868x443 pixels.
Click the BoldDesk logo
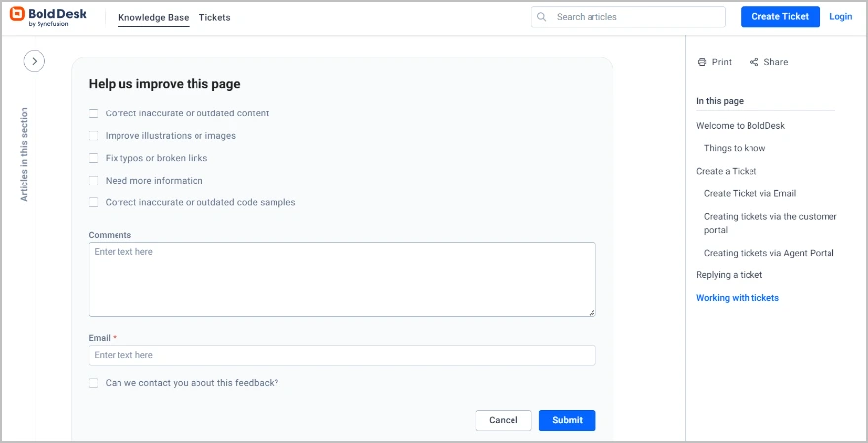pyautogui.click(x=48, y=17)
